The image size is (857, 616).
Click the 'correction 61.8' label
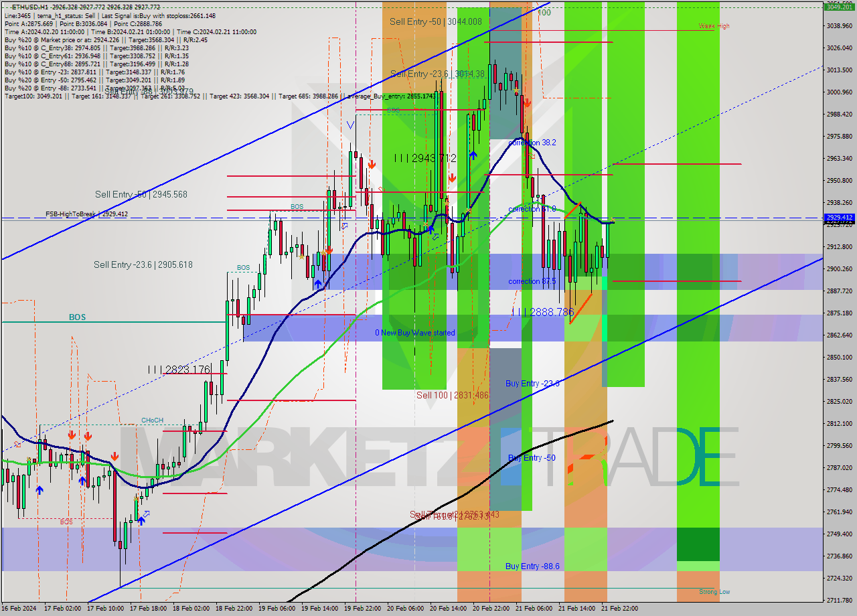532,209
